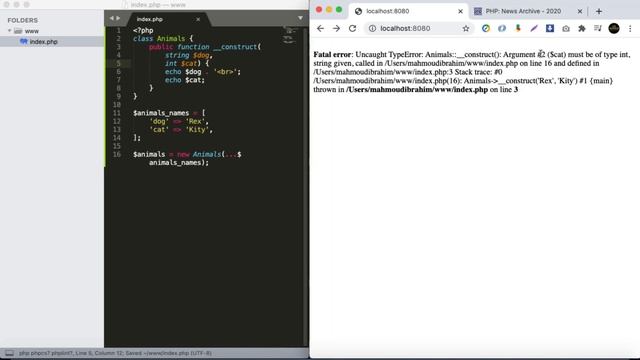
Task: Open the Chrome three-dot menu
Action: coord(630,28)
